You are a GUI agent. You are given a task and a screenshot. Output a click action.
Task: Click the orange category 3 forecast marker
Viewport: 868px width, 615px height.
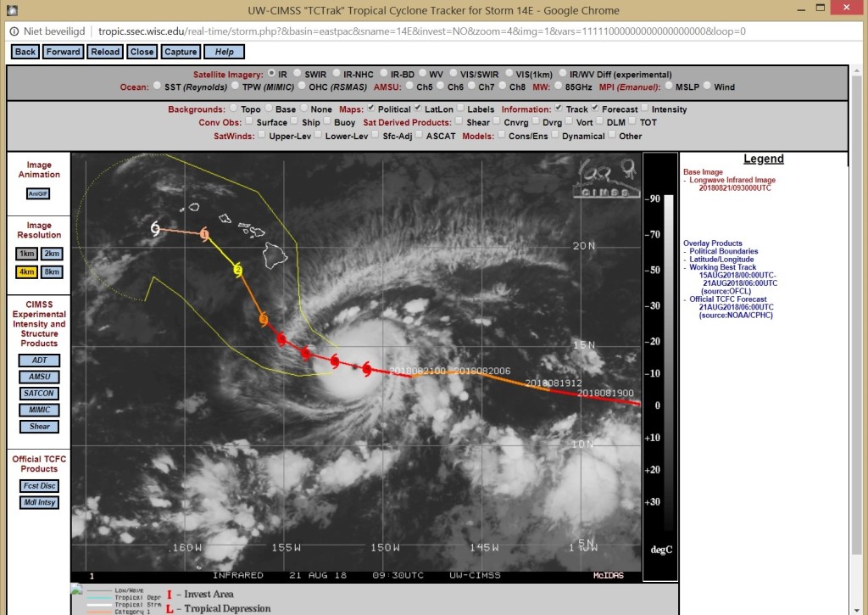[x=264, y=320]
